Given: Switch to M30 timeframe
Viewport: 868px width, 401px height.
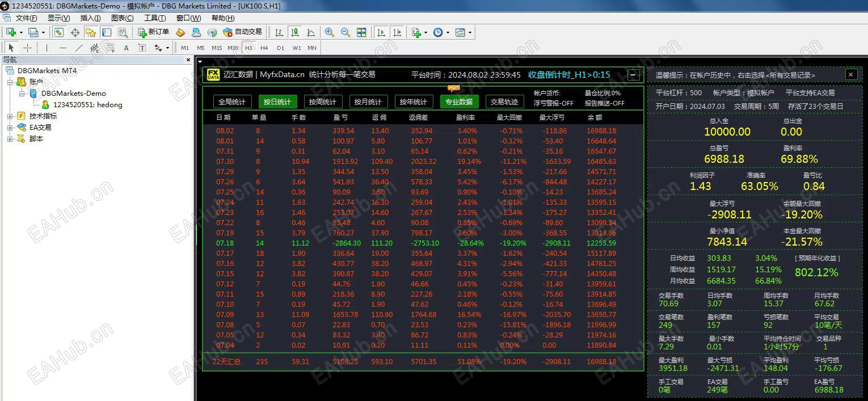Looking at the screenshot, I should point(233,48).
